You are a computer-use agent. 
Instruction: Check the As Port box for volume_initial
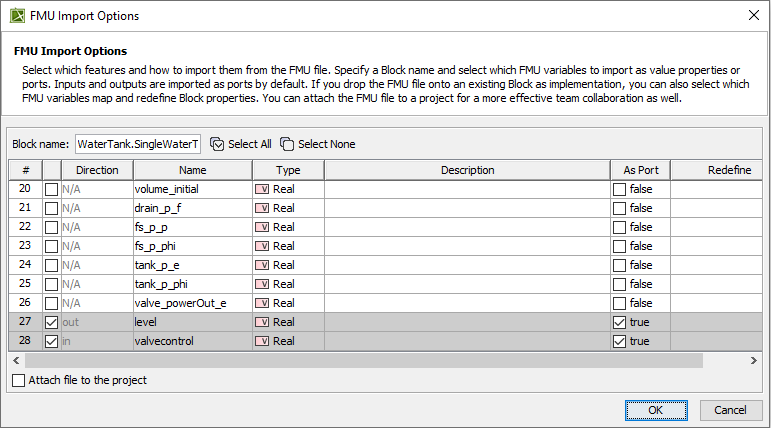(619, 189)
